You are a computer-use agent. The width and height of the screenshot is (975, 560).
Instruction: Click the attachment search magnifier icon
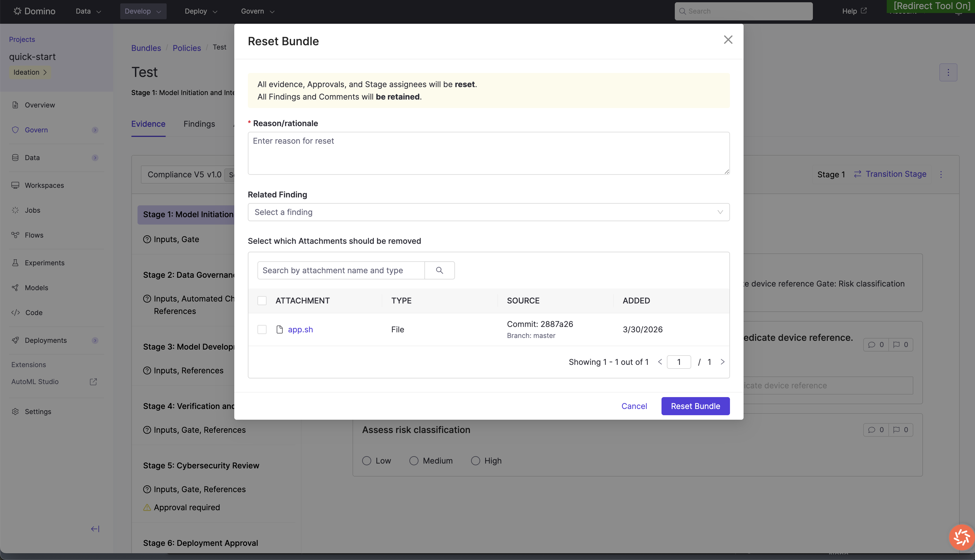(x=439, y=270)
